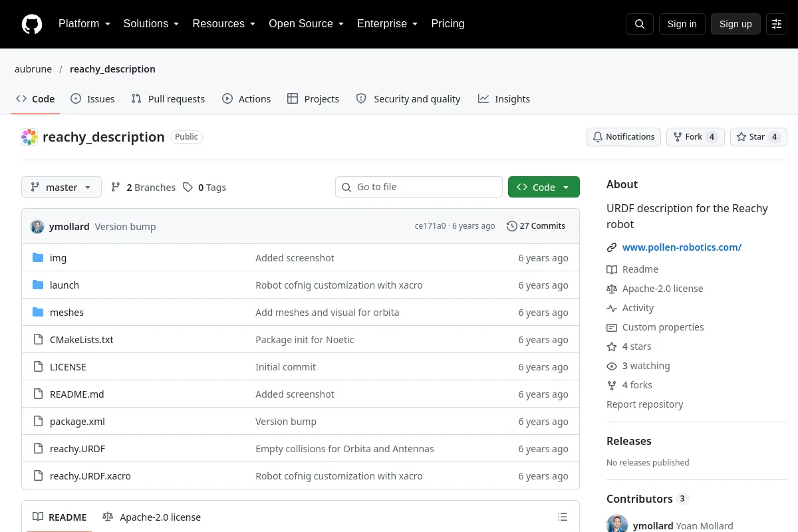Open Readme link in About sidebar
The image size is (798, 532).
click(632, 269)
